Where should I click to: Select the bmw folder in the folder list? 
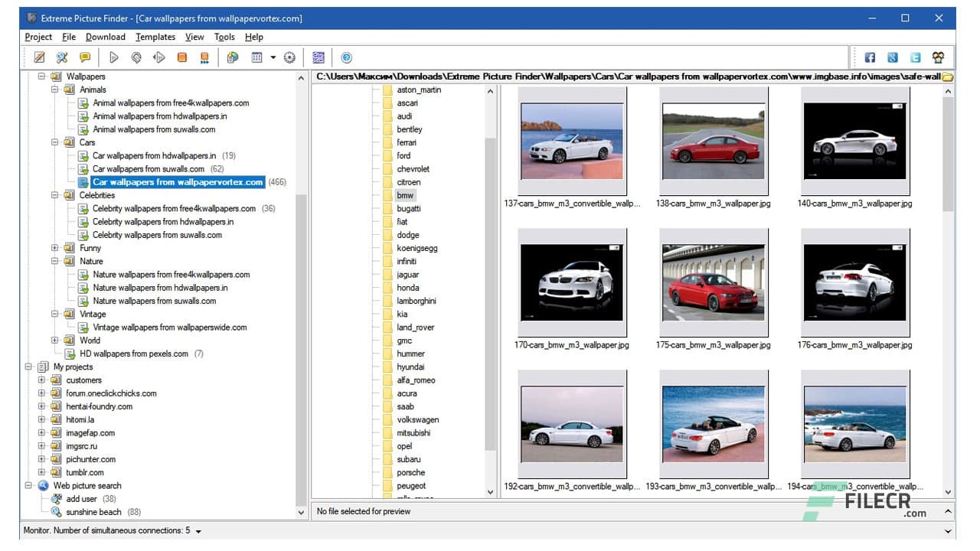pyautogui.click(x=405, y=195)
